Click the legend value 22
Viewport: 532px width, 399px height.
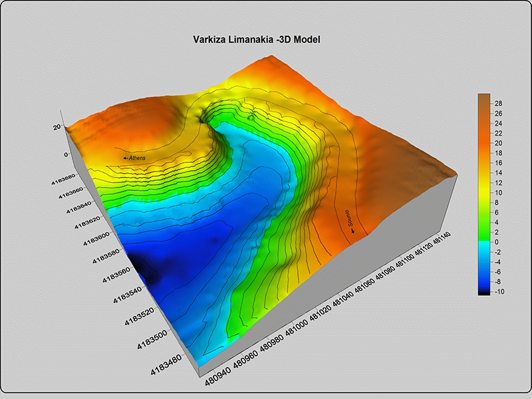coord(498,133)
